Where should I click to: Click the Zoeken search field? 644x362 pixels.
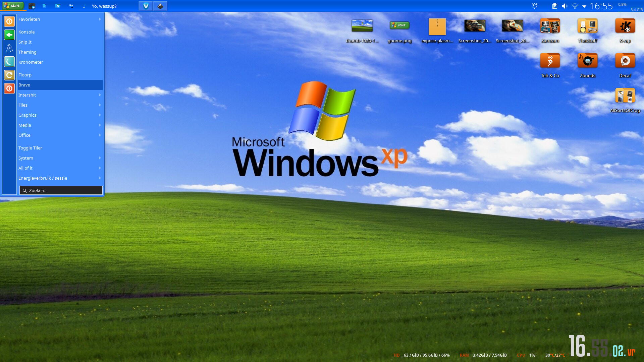61,190
